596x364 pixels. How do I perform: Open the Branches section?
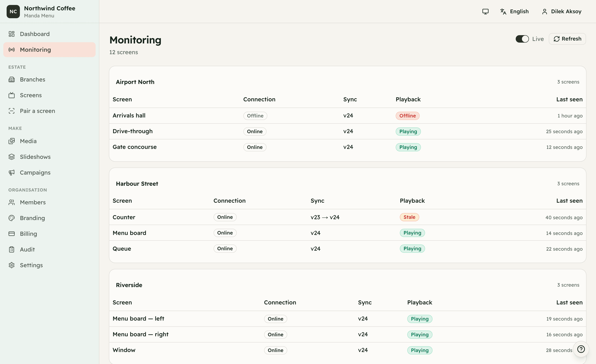pos(49,79)
